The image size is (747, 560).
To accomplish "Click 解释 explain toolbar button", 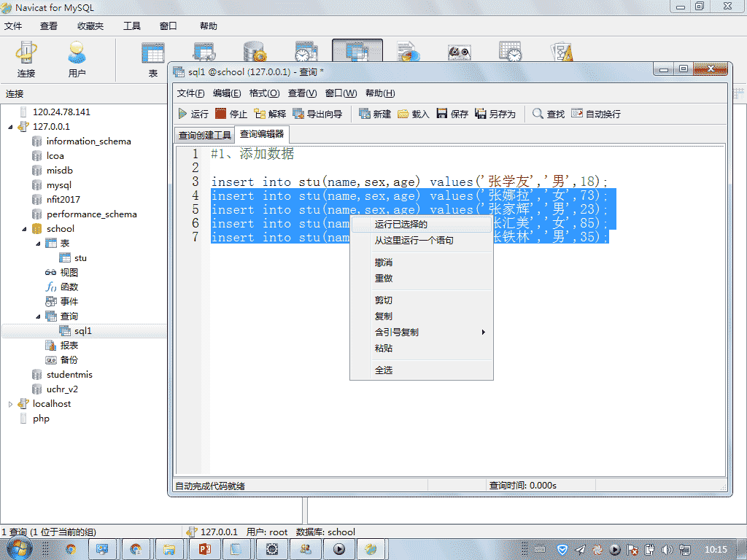I will (270, 114).
